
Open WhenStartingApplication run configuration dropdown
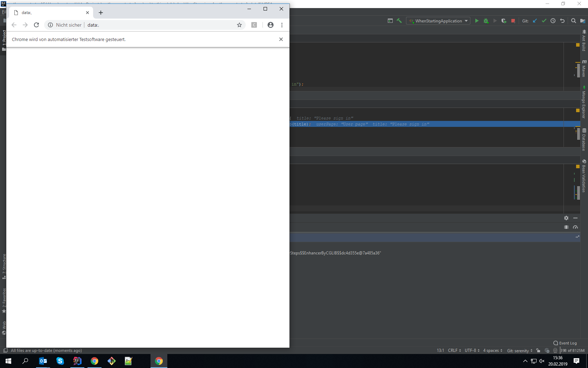tap(438, 21)
